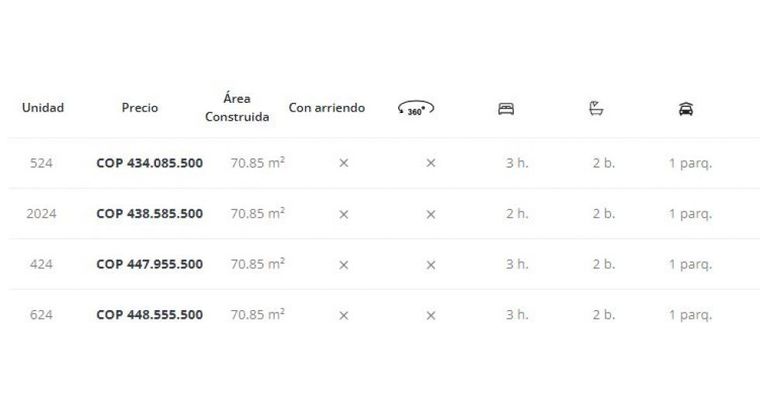The width and height of the screenshot is (760, 420).
Task: Click the Área Construida column header
Action: [237, 108]
